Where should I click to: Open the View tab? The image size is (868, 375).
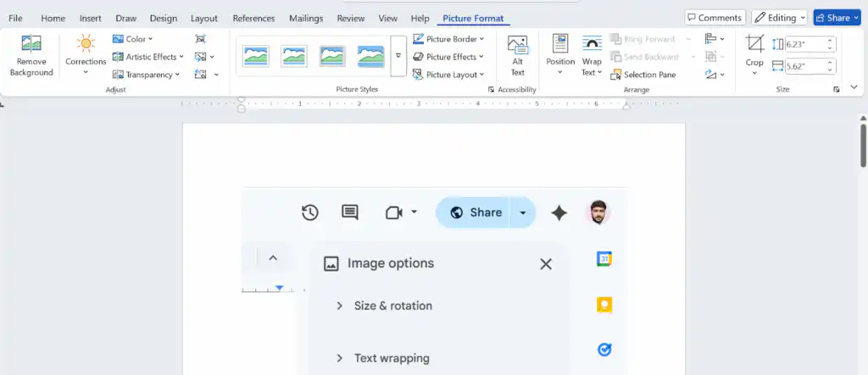point(388,19)
